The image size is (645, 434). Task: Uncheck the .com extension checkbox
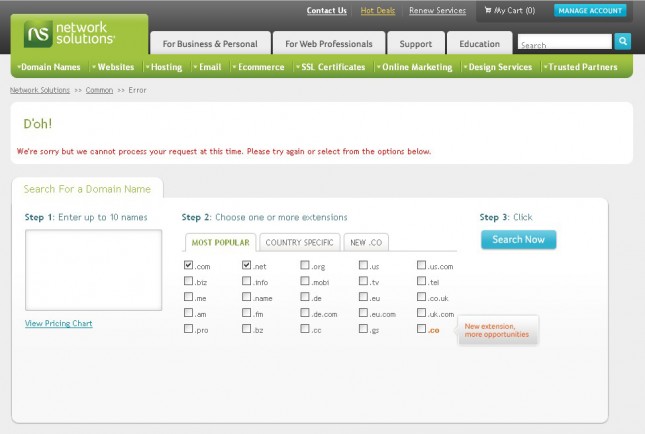point(189,266)
